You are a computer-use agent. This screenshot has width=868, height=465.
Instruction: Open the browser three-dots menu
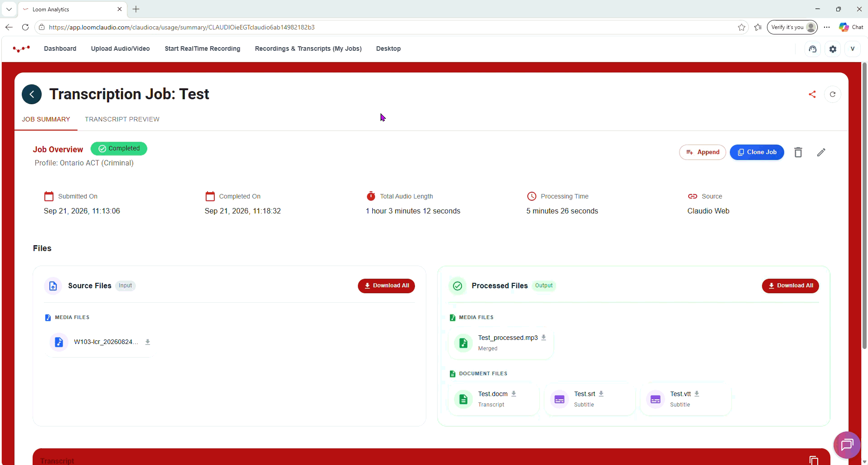coord(827,27)
